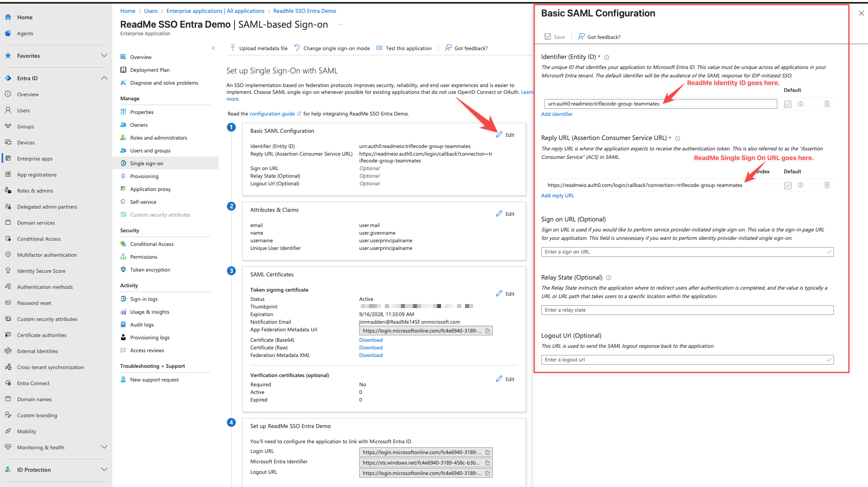Toggle Default checkbox for the reply URL row
868x487 pixels.
click(788, 185)
